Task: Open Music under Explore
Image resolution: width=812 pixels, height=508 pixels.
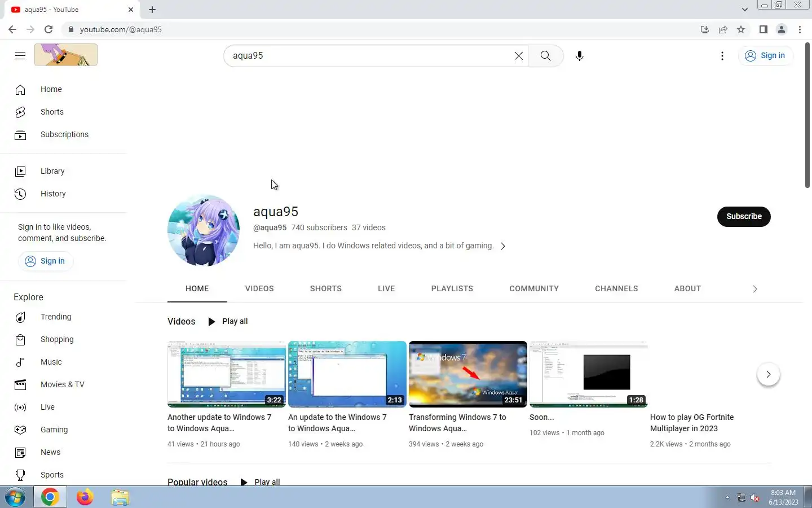Action: [63, 362]
